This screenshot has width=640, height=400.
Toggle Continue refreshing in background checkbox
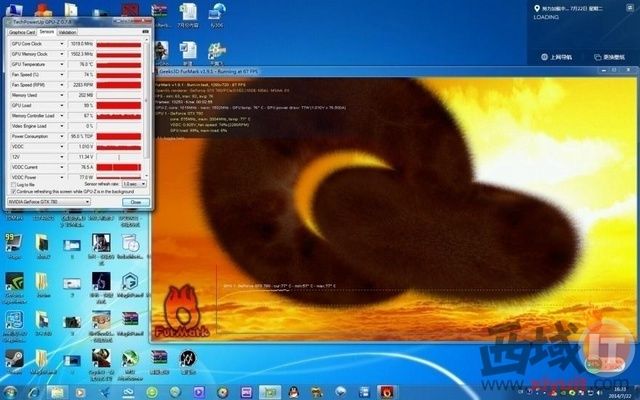13,191
